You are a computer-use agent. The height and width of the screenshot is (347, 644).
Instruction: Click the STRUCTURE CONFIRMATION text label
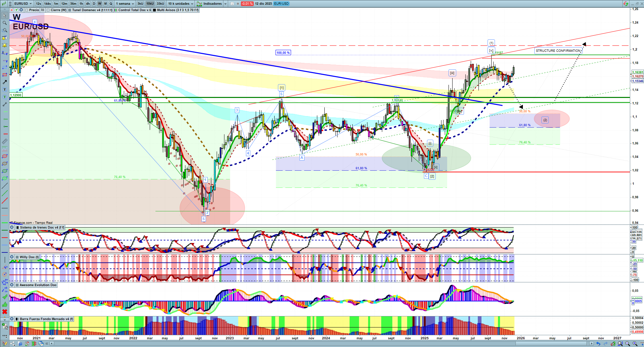coord(558,51)
